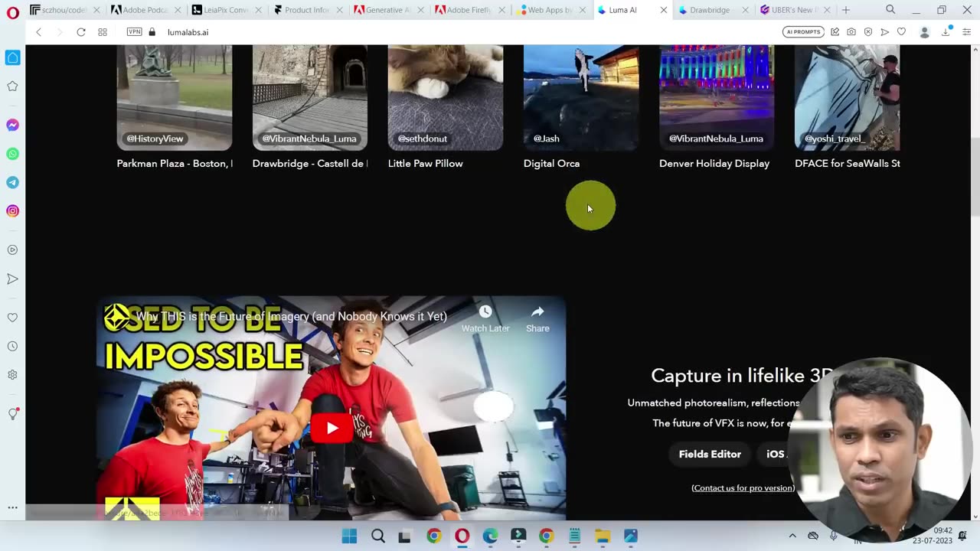This screenshot has height=551, width=980.
Task: Open Telegram from the sidebar
Action: tap(12, 182)
